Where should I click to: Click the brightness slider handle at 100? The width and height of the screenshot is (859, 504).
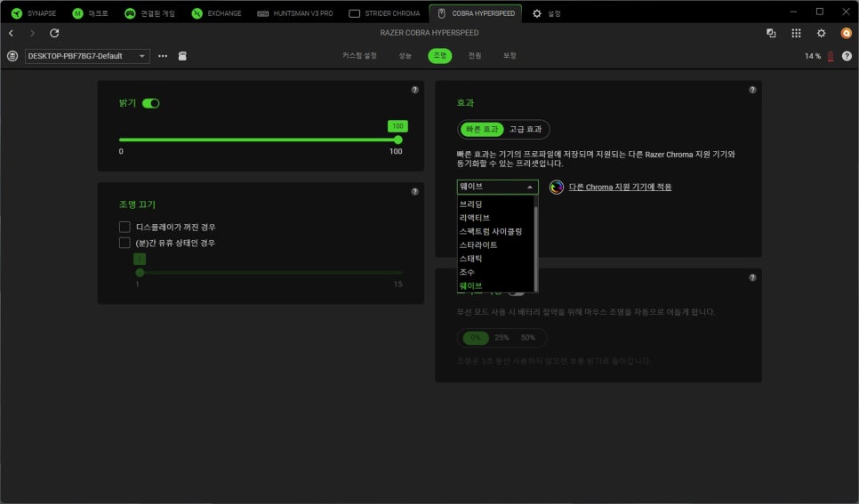click(x=398, y=140)
